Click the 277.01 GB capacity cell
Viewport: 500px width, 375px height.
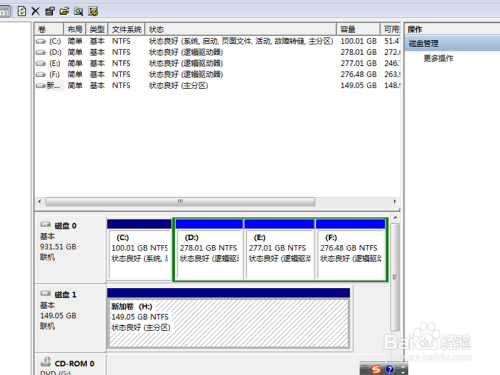click(358, 63)
